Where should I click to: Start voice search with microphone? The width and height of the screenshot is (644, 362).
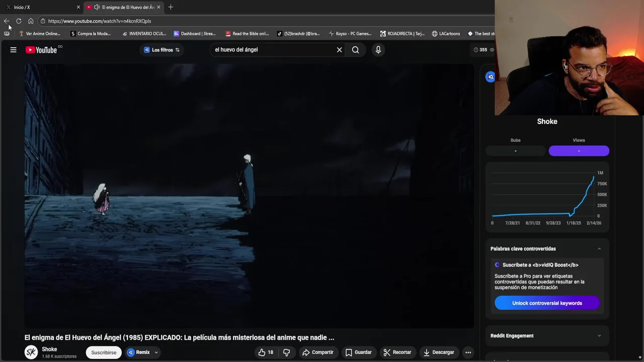click(378, 50)
